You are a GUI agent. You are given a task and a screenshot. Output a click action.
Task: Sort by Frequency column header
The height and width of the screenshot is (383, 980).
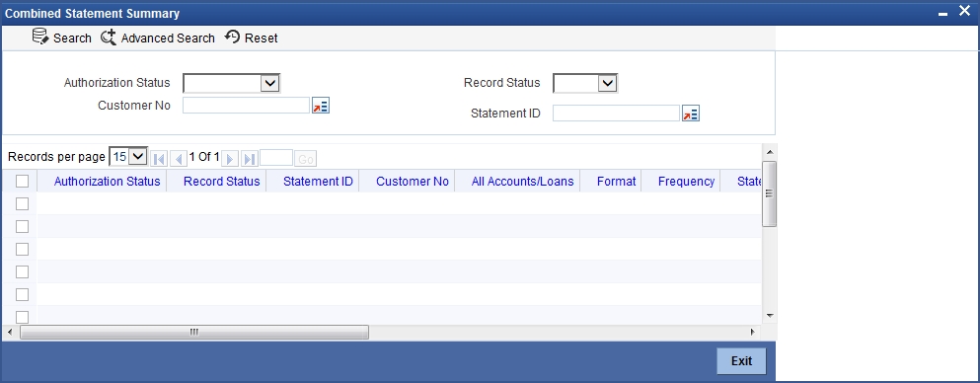[x=686, y=182]
